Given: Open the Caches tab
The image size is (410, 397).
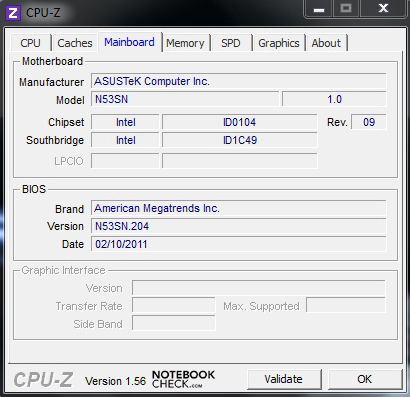Looking at the screenshot, I should coord(75,43).
